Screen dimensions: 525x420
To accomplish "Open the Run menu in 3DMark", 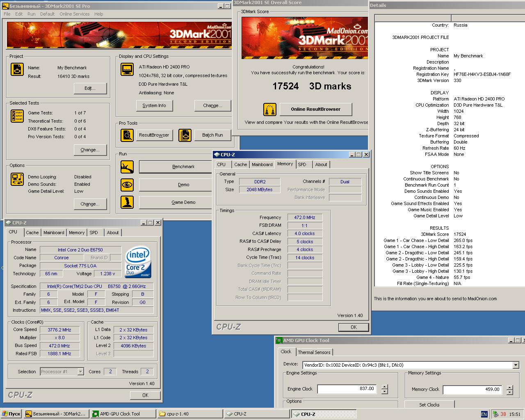I will pyautogui.click(x=31, y=14).
